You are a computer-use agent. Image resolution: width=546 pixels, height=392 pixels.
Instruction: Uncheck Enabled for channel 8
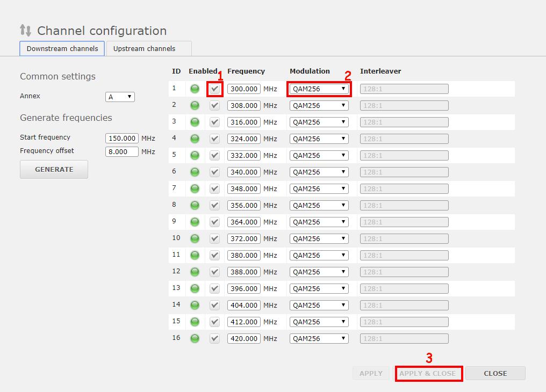tap(215, 206)
